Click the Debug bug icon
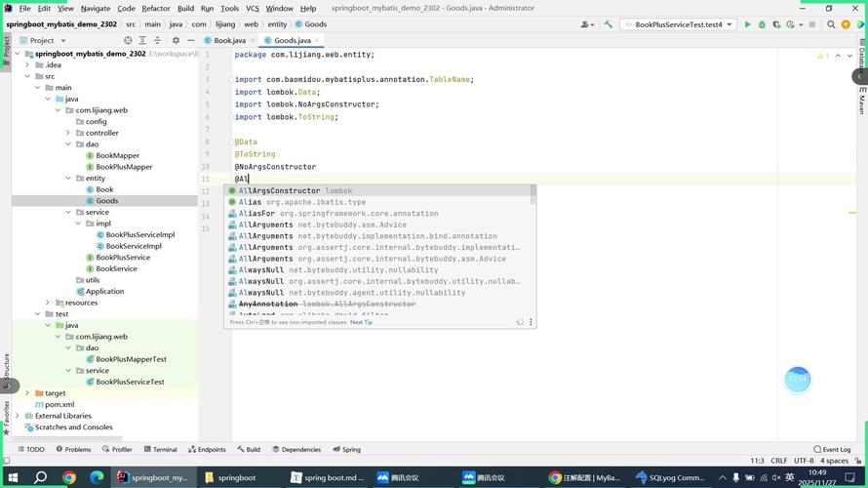This screenshot has width=868, height=488. pyautogui.click(x=763, y=24)
